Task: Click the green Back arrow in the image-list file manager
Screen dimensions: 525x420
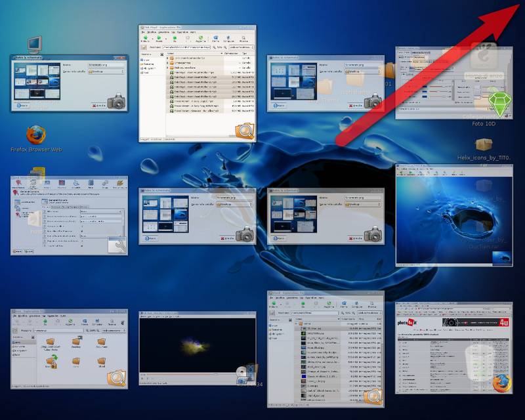Action: [274, 303]
